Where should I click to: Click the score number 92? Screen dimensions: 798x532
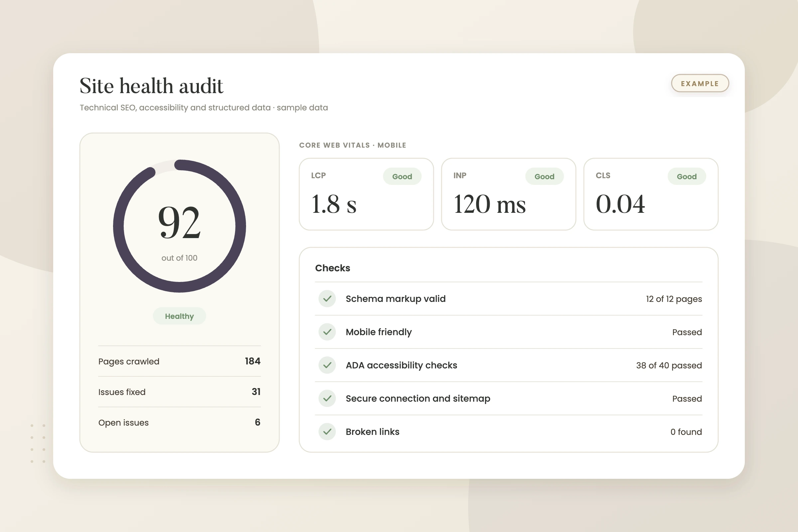click(x=180, y=222)
